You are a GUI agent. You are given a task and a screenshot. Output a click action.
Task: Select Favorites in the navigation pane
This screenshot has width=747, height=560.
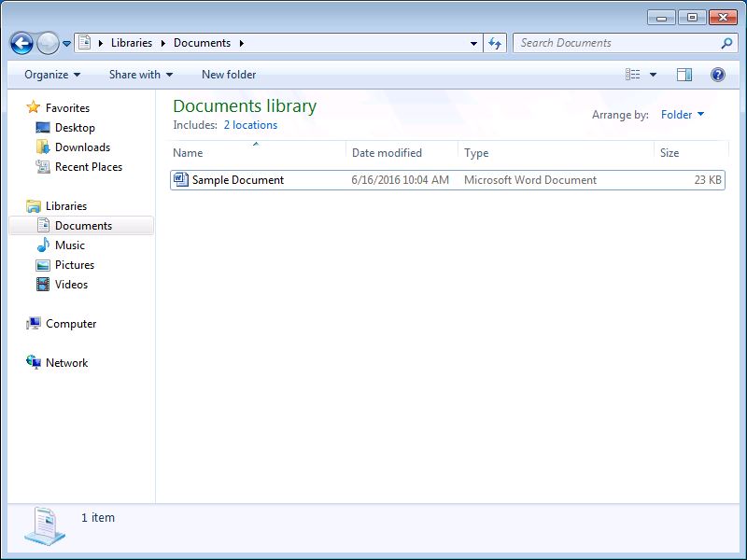click(67, 108)
